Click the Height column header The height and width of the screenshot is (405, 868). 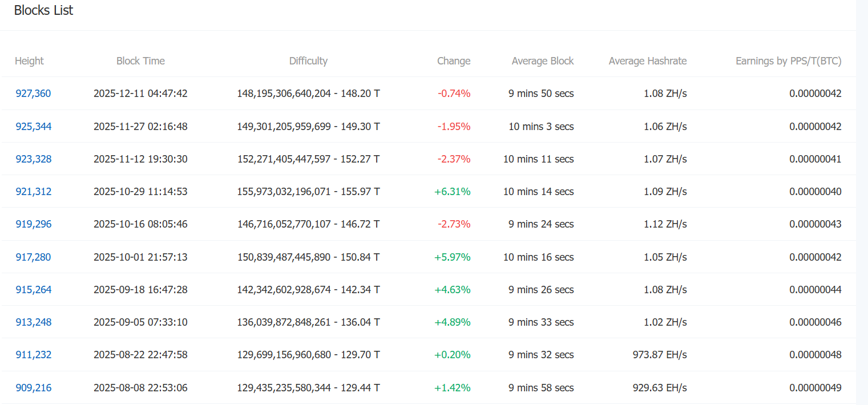[29, 61]
